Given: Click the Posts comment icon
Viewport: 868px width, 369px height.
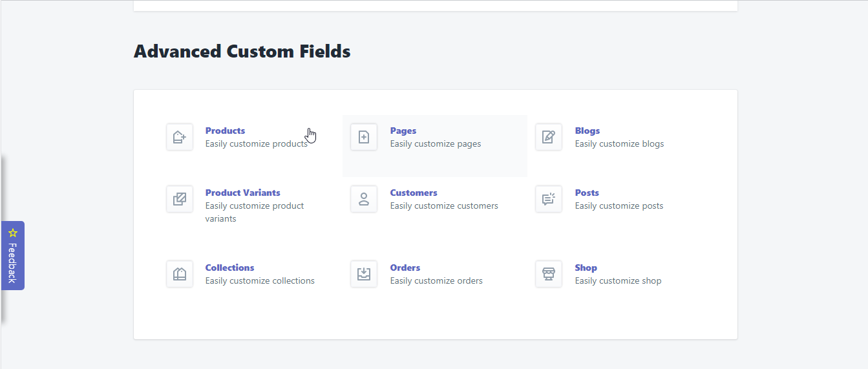Looking at the screenshot, I should click(x=549, y=199).
